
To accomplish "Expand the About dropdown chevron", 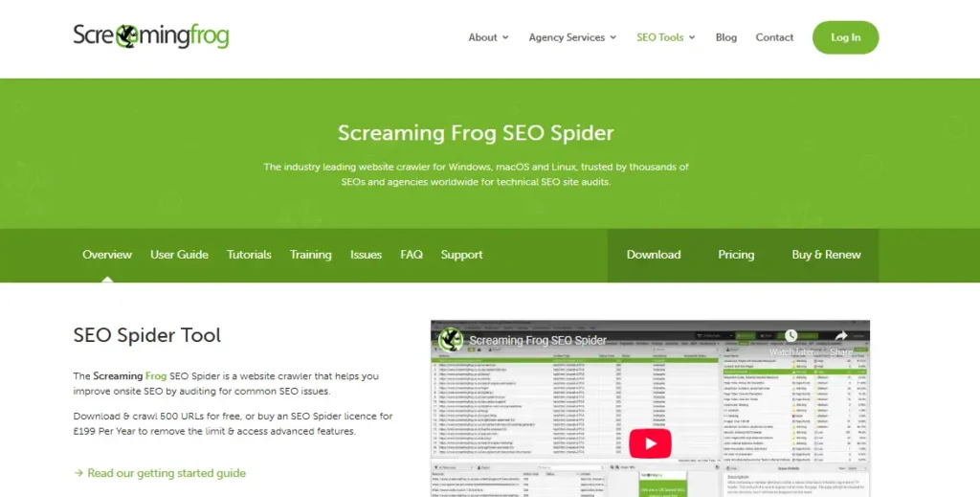I will (x=505, y=37).
